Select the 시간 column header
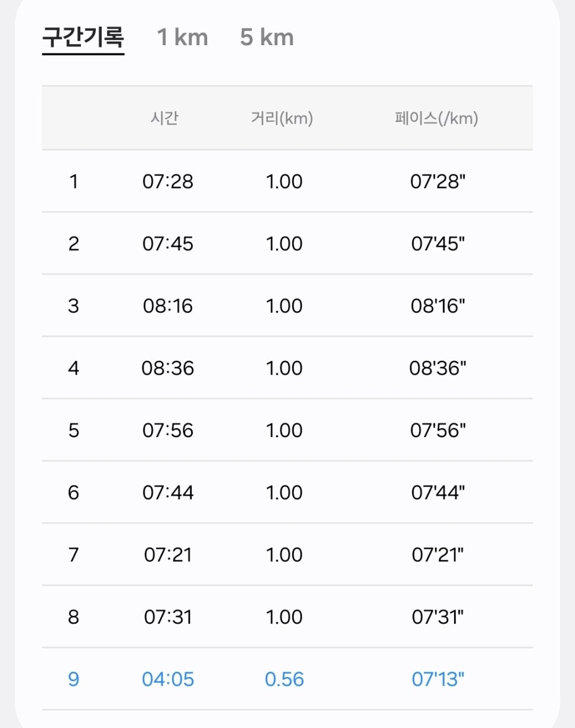This screenshot has width=575, height=728. click(164, 118)
